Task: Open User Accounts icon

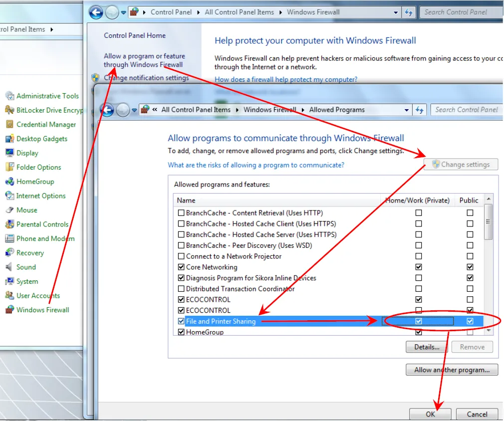Action: [9, 295]
